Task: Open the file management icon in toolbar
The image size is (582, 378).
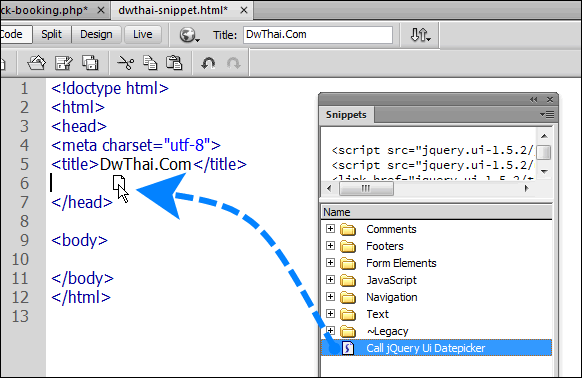Action: [36, 62]
